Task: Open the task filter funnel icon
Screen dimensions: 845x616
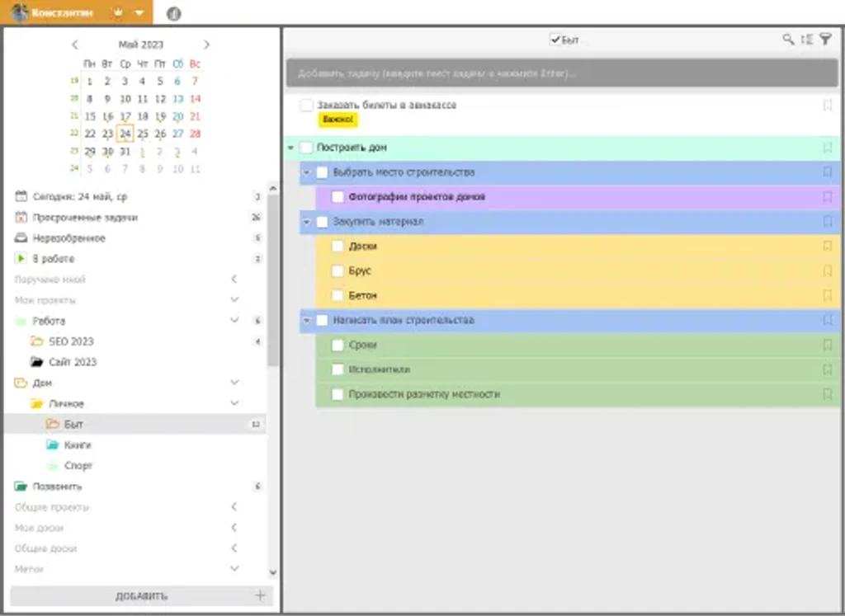Action: coord(825,40)
